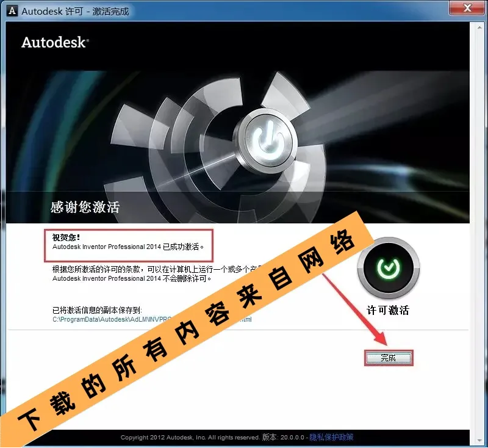Click the 许可激活 label
The height and width of the screenshot is (448, 488).
388,310
